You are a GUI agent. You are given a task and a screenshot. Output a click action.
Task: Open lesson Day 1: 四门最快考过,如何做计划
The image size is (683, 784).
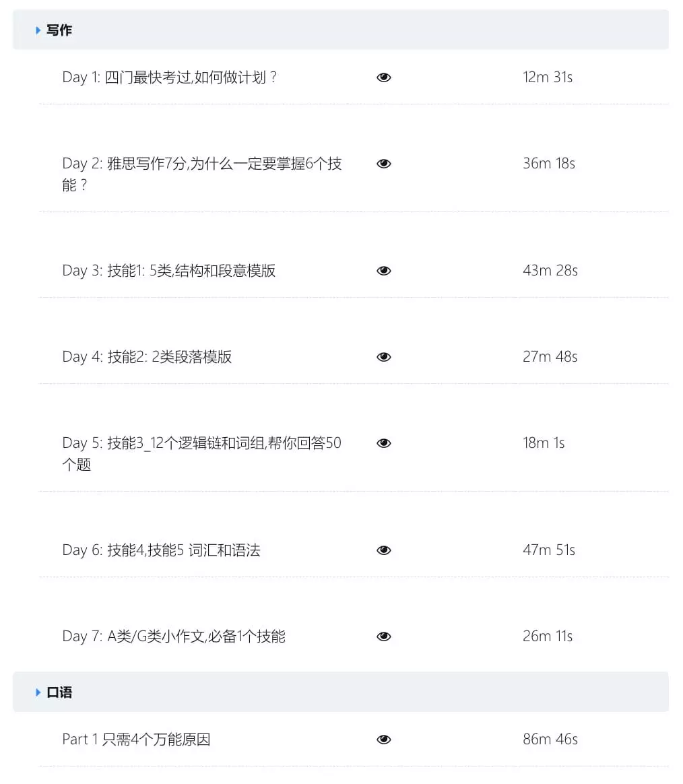(169, 77)
